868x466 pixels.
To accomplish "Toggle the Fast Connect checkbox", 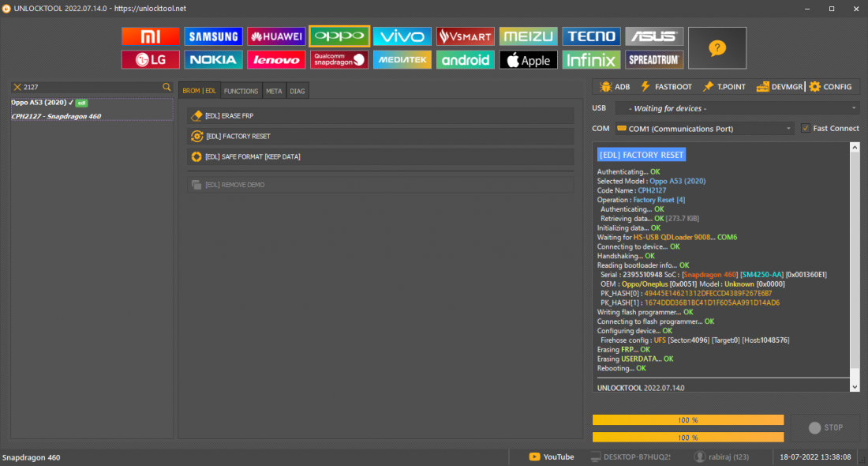I will [x=806, y=129].
